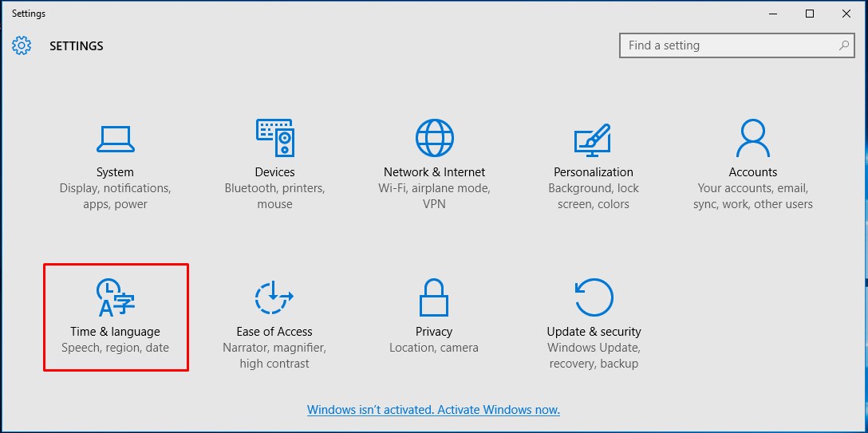Select the 'Your accounts, email, sync' description
This screenshot has width=868, height=433.
752,196
